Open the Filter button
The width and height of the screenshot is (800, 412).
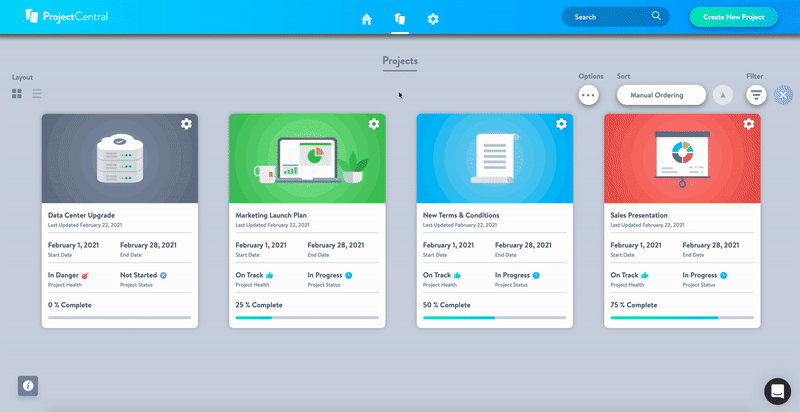pyautogui.click(x=756, y=95)
